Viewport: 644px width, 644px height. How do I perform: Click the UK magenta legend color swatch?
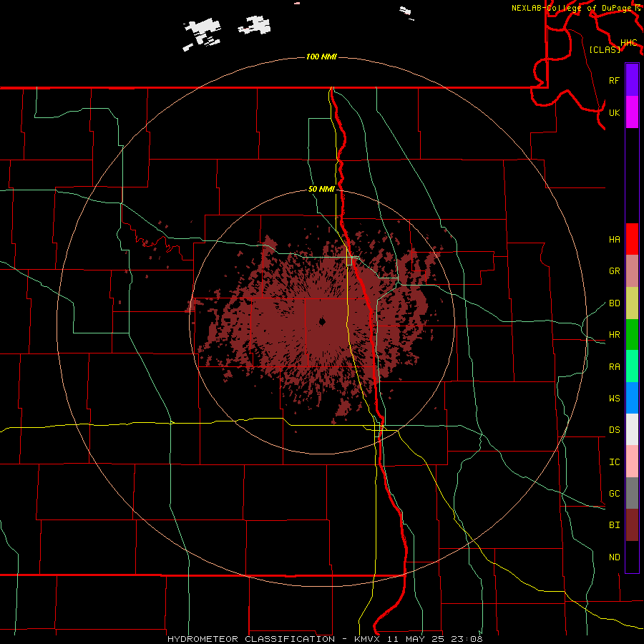coord(632,112)
